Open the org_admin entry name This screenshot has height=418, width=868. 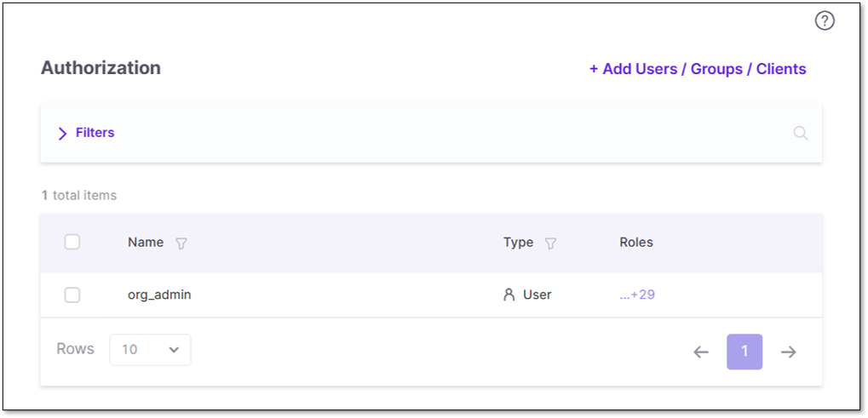point(159,295)
